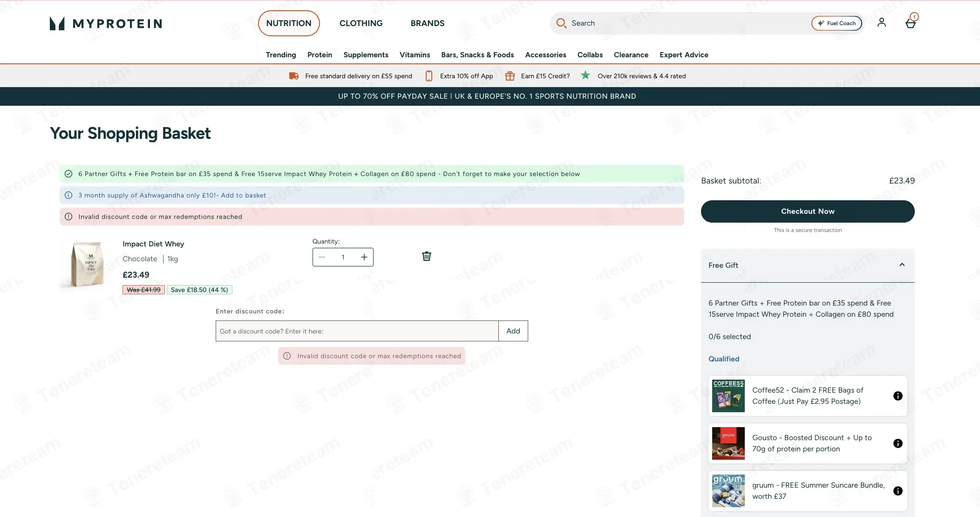Click the Gousto gift thumbnail
This screenshot has height=517, width=980.
point(728,443)
